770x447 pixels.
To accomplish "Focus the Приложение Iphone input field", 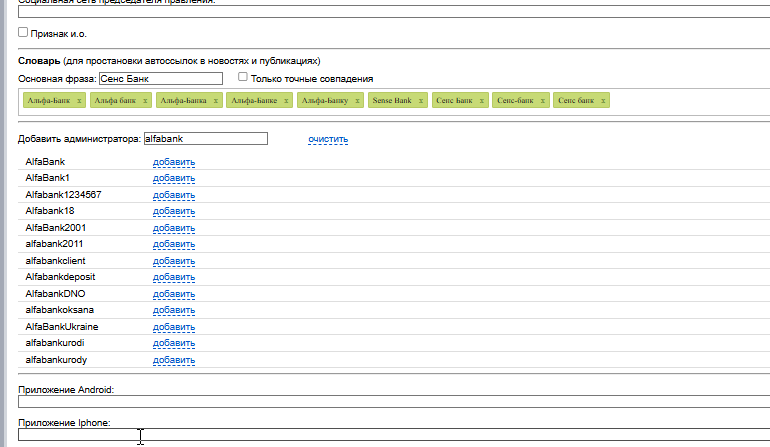I will [394, 434].
